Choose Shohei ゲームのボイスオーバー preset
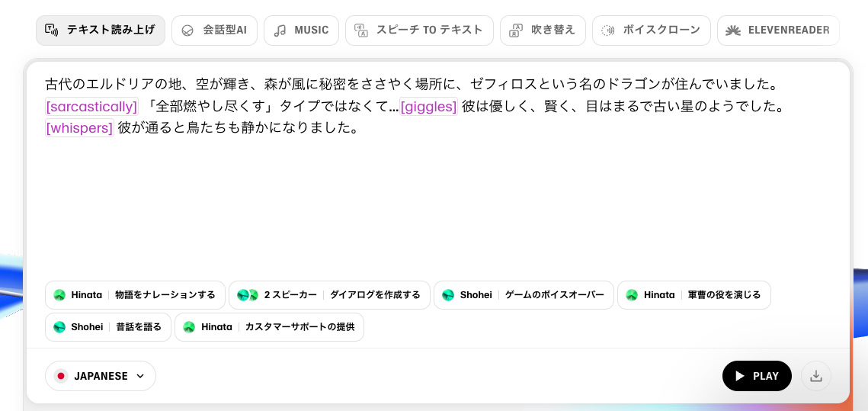Image resolution: width=868 pixels, height=411 pixels. click(x=524, y=294)
